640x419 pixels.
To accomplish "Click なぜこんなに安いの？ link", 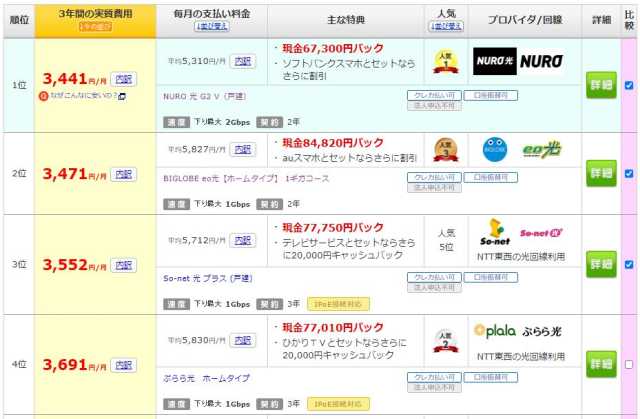I will pyautogui.click(x=83, y=96).
